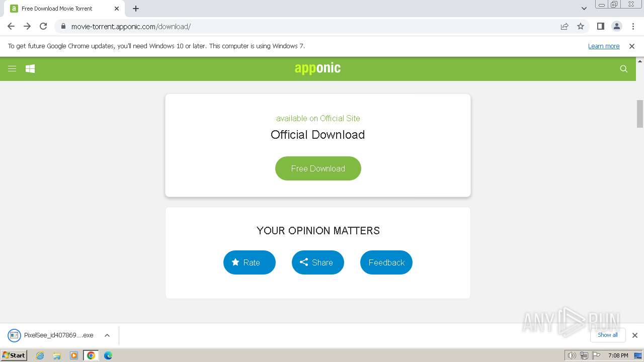Viewport: 644px width, 362px height.
Task: Go back to the previous page
Action: [11, 27]
